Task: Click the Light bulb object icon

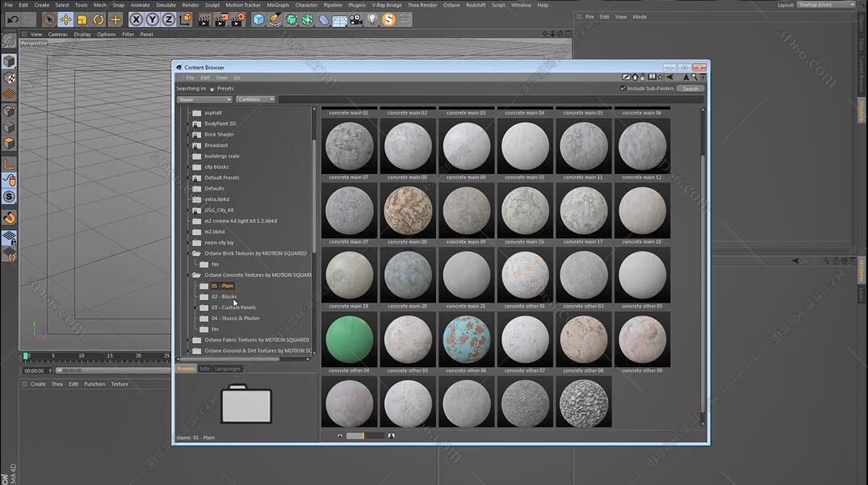Action: 372,19
